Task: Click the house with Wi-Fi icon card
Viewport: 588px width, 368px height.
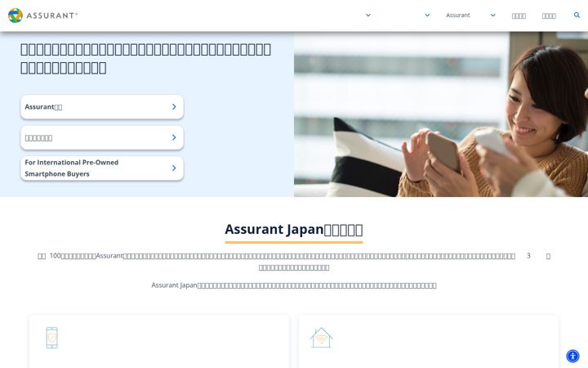Action: coord(429,341)
